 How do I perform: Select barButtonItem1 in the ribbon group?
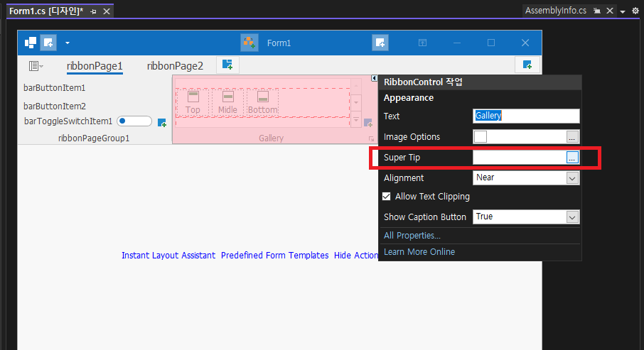[x=54, y=88]
